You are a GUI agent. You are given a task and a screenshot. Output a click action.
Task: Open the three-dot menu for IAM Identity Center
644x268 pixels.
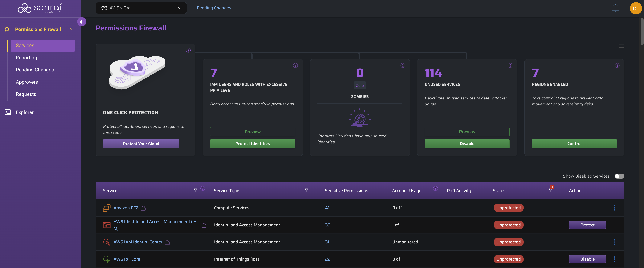614,242
